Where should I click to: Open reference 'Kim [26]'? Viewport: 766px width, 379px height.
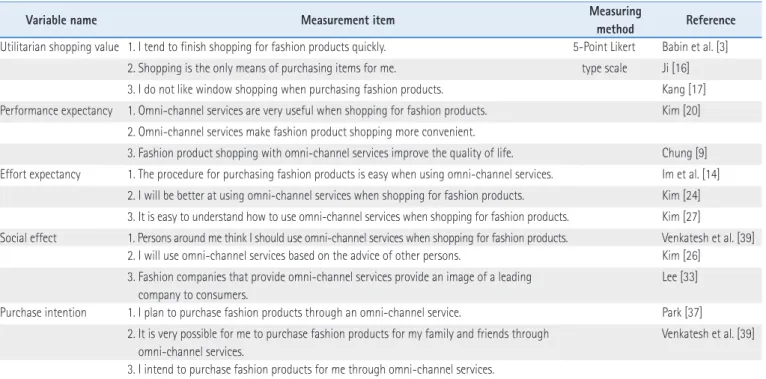681,255
